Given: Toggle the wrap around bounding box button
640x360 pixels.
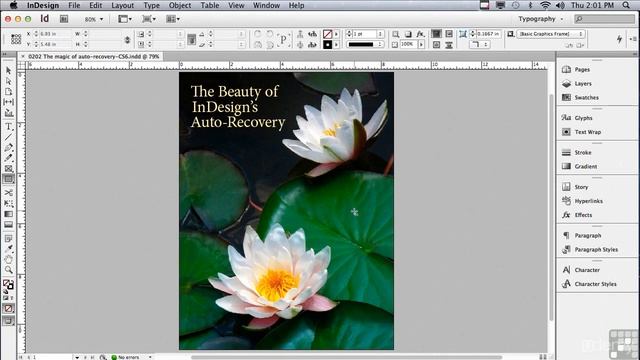Looking at the screenshot, I should point(449,34).
